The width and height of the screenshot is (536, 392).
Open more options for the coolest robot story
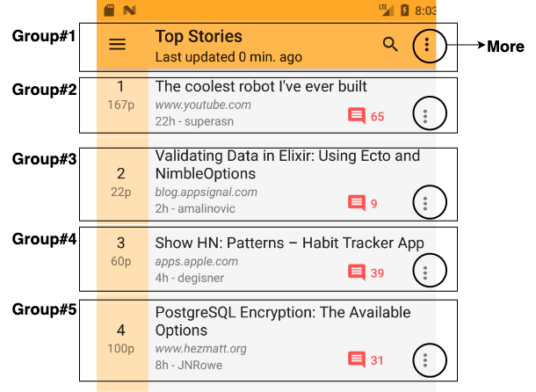(425, 115)
